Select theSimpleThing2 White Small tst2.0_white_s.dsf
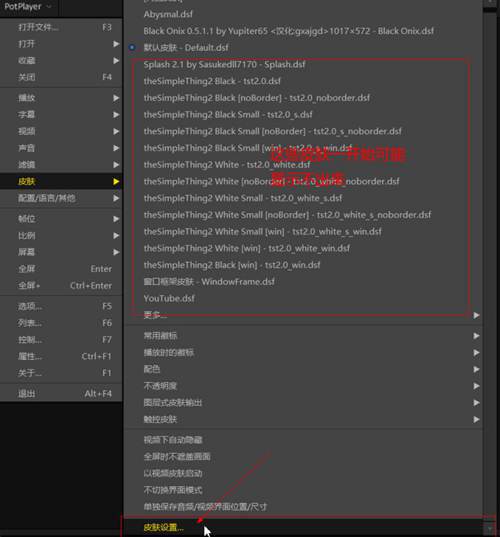 click(x=303, y=198)
